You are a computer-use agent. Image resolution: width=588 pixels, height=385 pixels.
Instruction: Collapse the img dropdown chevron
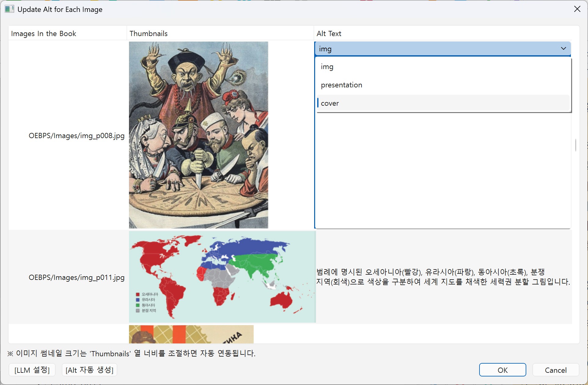pyautogui.click(x=563, y=49)
